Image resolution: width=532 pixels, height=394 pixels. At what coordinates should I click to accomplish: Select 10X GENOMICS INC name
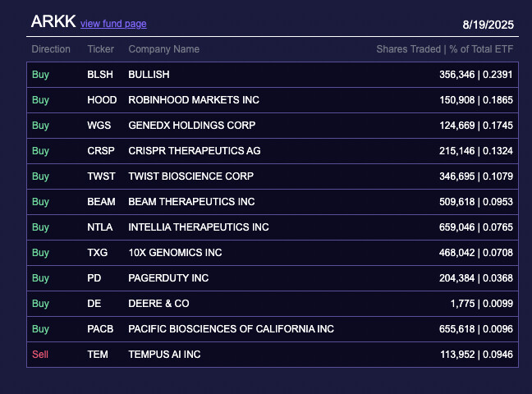175,253
